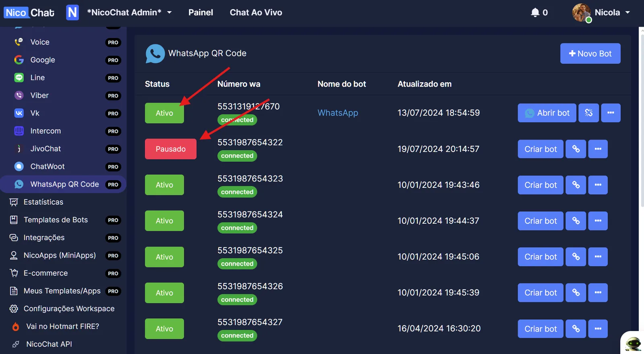Open the Meus Templates/Apps icon
The height and width of the screenshot is (354, 644).
(14, 291)
